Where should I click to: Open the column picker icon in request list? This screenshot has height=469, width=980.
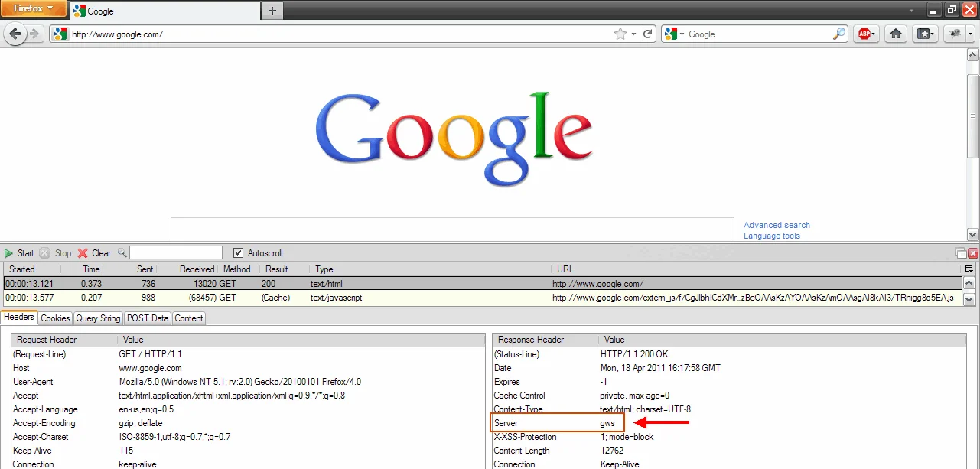coord(969,269)
